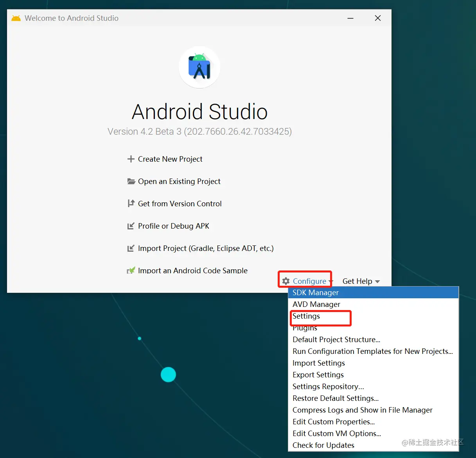476x458 pixels.
Task: Select Compress Logs and Show in File Manager
Action: point(373,410)
